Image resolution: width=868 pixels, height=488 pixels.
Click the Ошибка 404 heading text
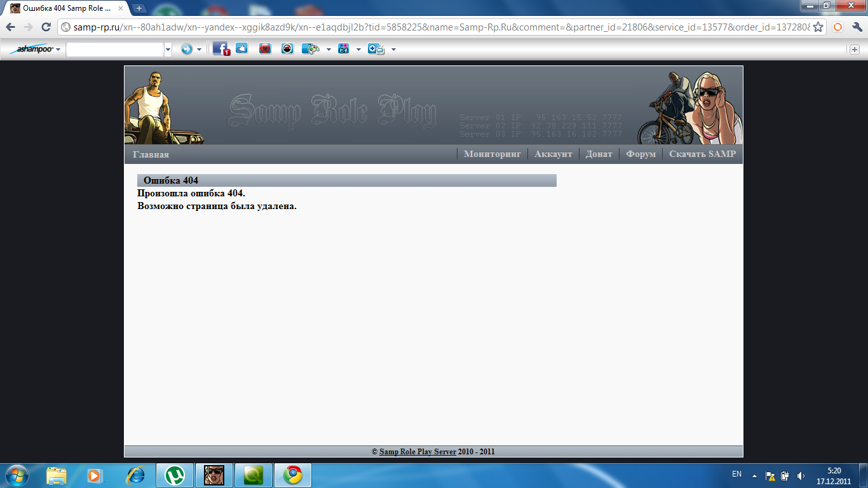click(x=170, y=180)
